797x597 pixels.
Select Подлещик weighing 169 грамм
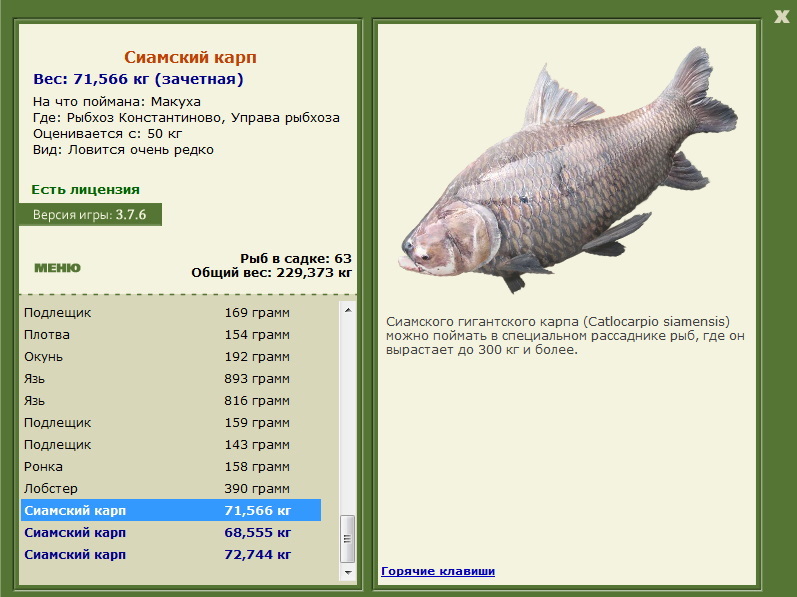pos(171,312)
